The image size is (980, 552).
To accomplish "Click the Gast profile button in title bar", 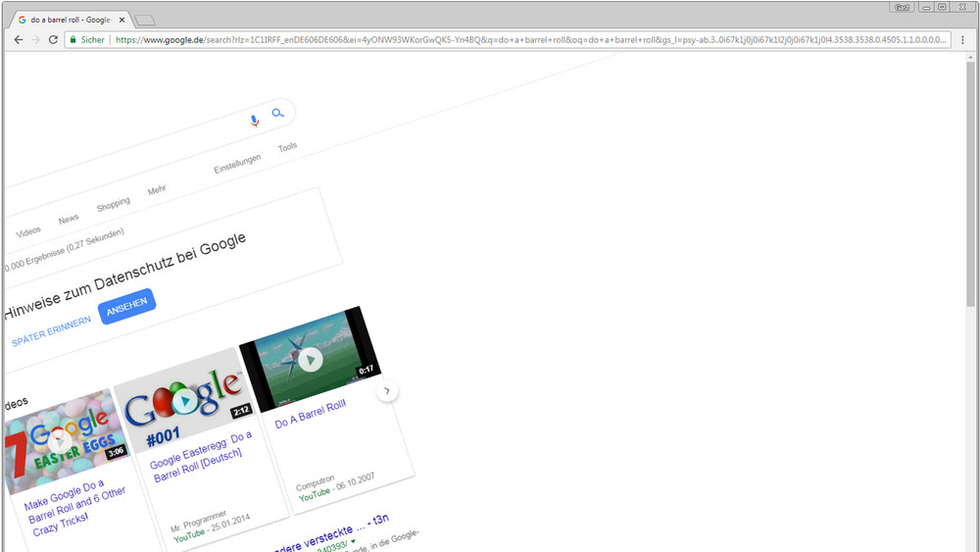I will pyautogui.click(x=902, y=7).
